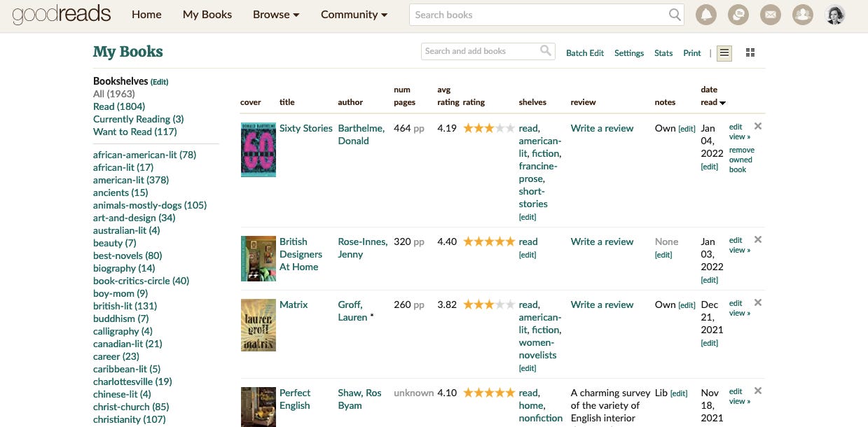Write a review for Sixty Stories
Screen dimensions: 868x427
[602, 128]
